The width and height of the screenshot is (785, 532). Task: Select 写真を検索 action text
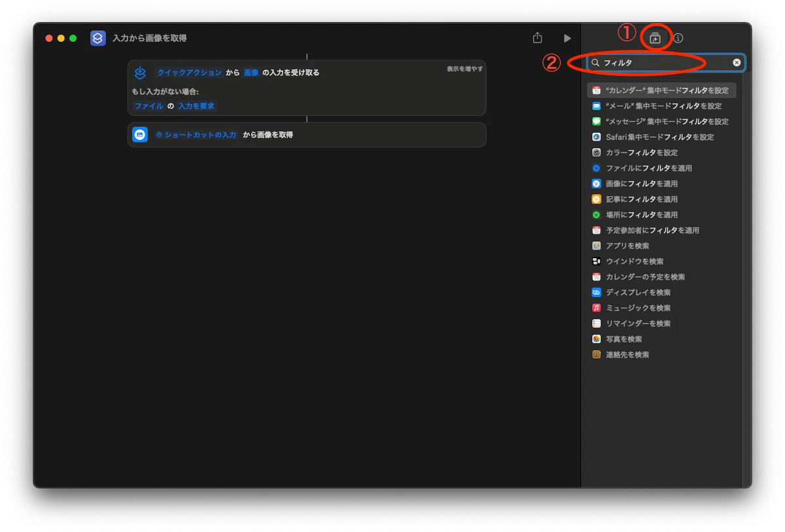pos(623,339)
